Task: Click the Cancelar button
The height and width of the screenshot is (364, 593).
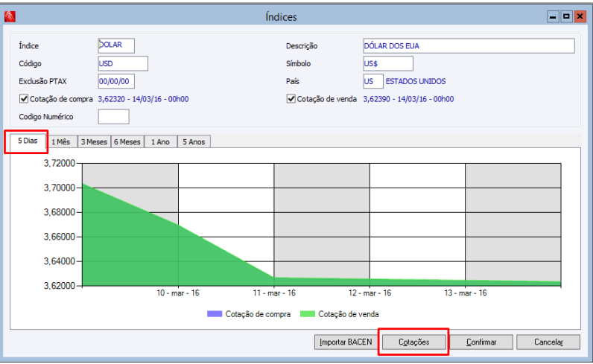Action: pyautogui.click(x=548, y=342)
